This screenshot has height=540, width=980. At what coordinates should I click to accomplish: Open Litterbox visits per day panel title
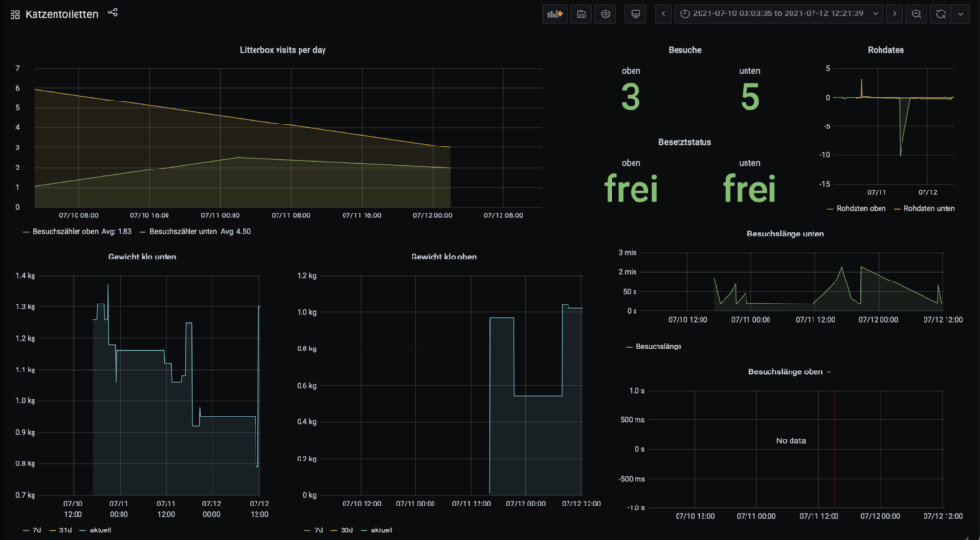(x=282, y=50)
